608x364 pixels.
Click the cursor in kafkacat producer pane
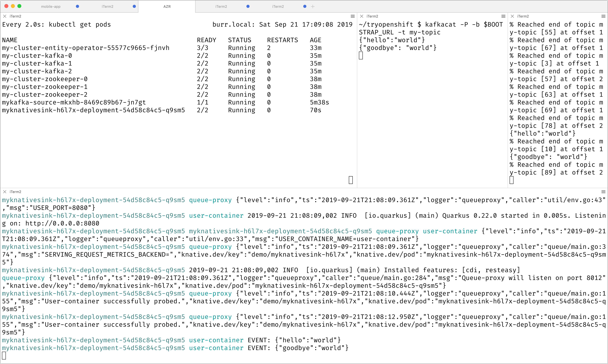coord(361,56)
